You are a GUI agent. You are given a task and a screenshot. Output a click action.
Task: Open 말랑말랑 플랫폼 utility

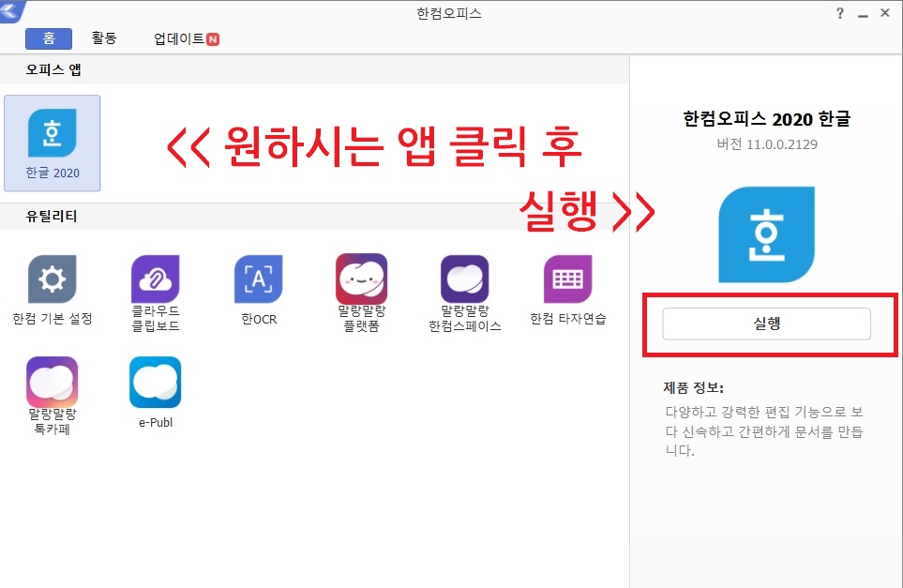tap(361, 279)
